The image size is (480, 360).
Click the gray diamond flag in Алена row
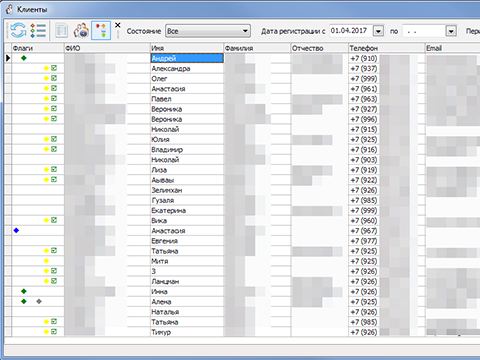pos(39,301)
